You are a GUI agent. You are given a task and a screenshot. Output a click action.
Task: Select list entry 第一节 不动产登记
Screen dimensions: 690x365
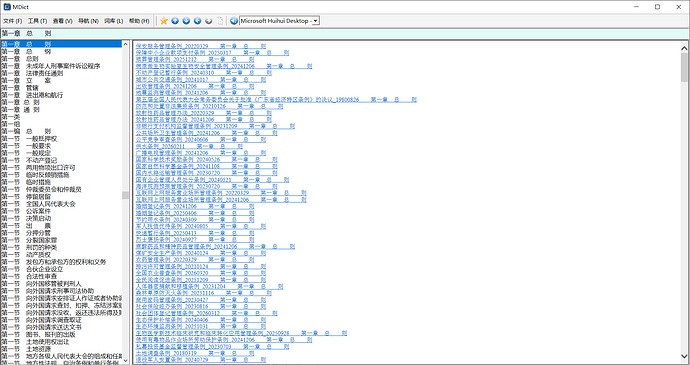(61, 160)
